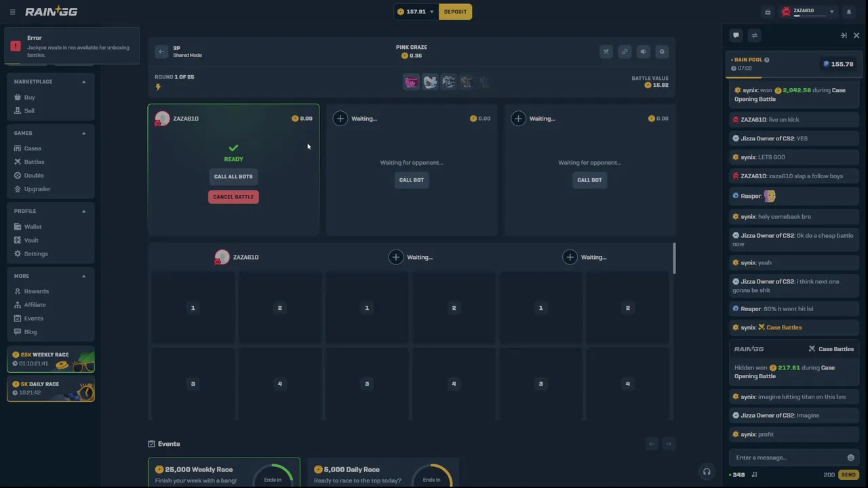Viewport: 868px width, 488px height.
Task: Select the third case thumbnail in round list
Action: click(448, 82)
